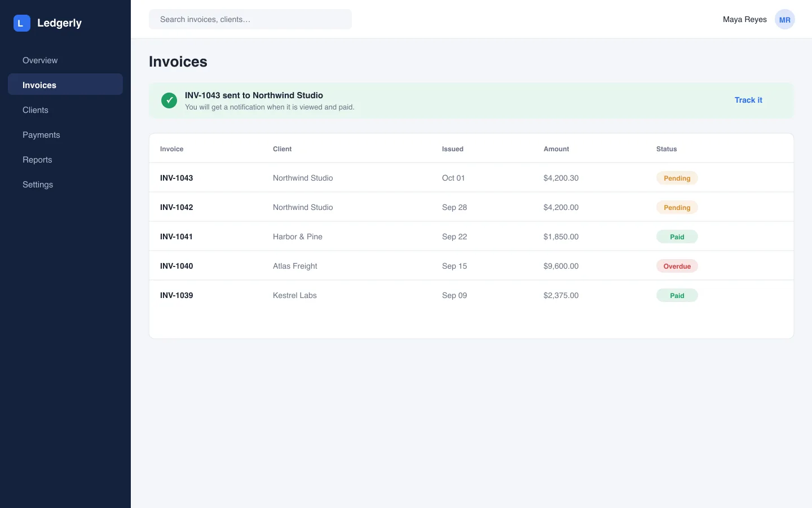The width and height of the screenshot is (812, 508).
Task: Focus the search invoices field
Action: pos(250,19)
